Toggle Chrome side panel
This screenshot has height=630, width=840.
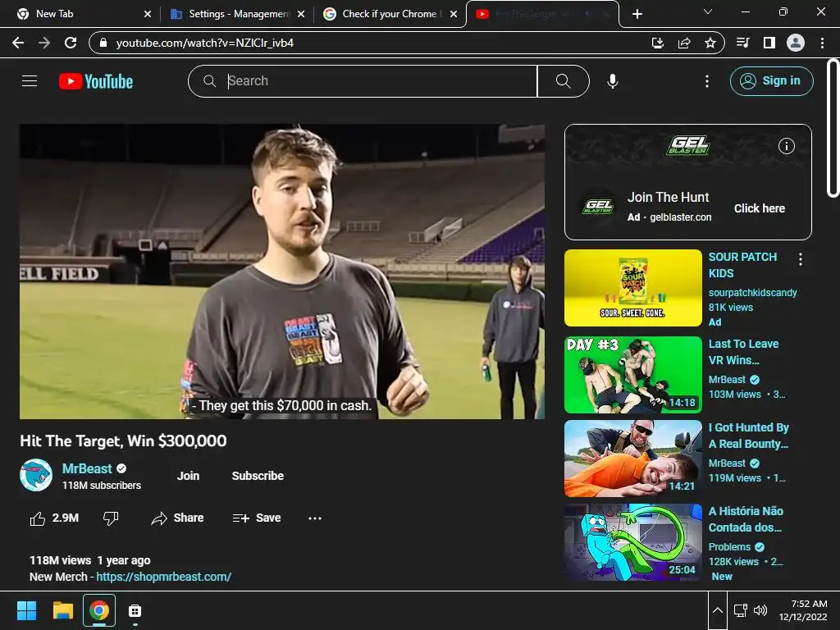pos(769,43)
